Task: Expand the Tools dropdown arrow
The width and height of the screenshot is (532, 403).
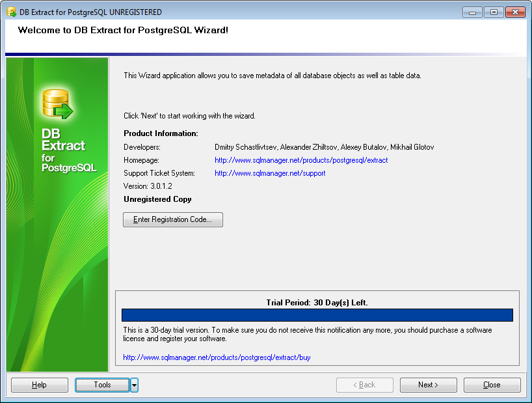Action: (134, 385)
